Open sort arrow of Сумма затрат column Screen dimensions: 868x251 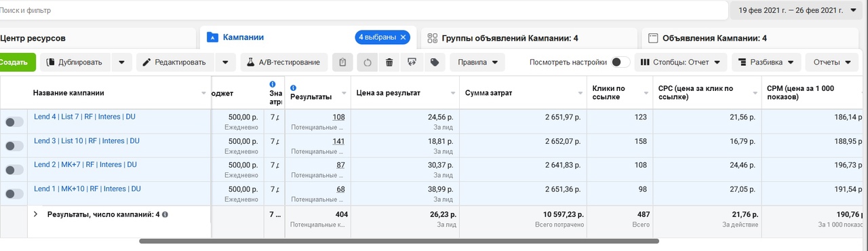pos(580,93)
